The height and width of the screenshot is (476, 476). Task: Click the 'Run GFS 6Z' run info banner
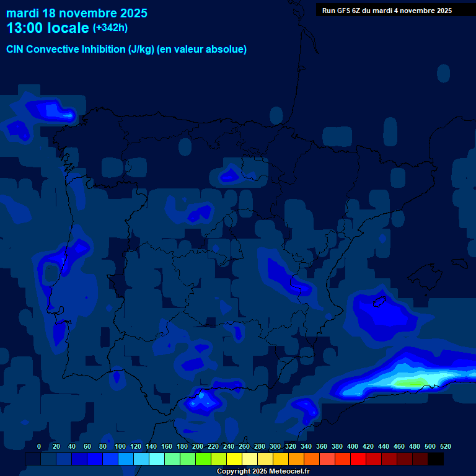coord(387,11)
